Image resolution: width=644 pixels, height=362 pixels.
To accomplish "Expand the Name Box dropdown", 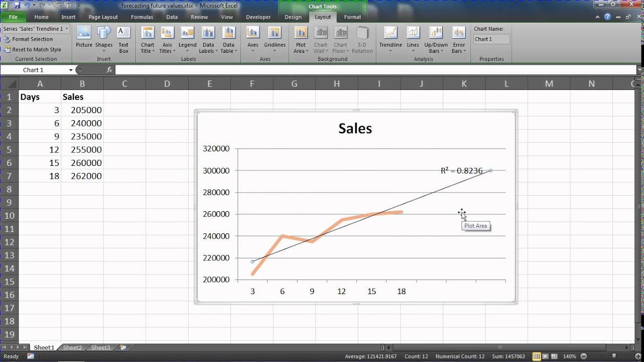I will coord(70,70).
